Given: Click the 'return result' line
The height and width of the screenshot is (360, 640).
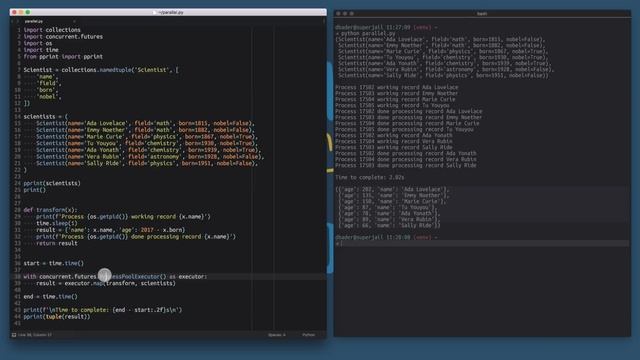Looking at the screenshot, I should [57, 243].
